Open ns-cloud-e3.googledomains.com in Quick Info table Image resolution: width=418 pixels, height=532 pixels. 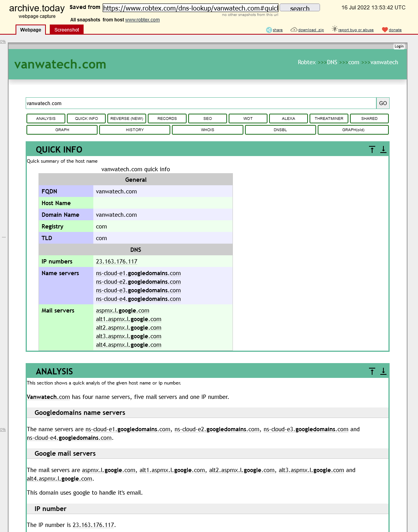click(x=138, y=290)
